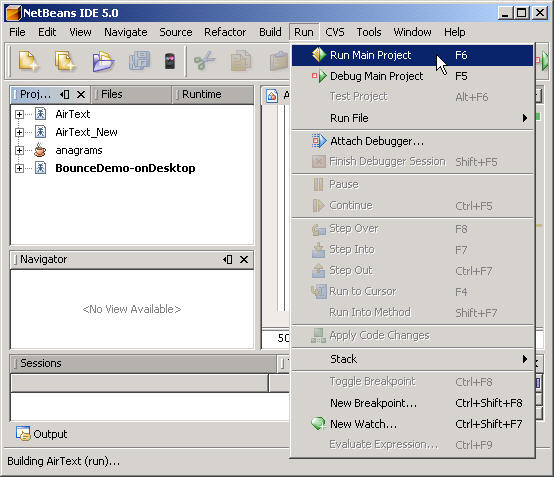Open the Navigate menu

click(x=126, y=32)
